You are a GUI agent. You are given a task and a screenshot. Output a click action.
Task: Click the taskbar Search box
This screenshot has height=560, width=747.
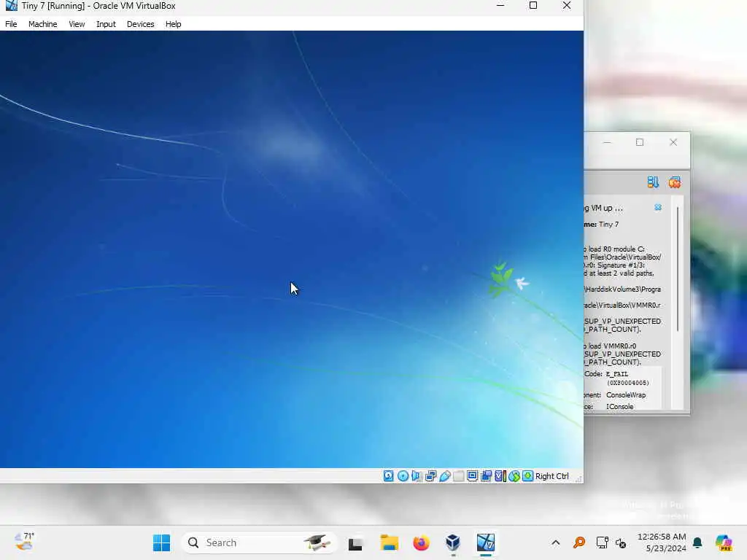click(259, 542)
